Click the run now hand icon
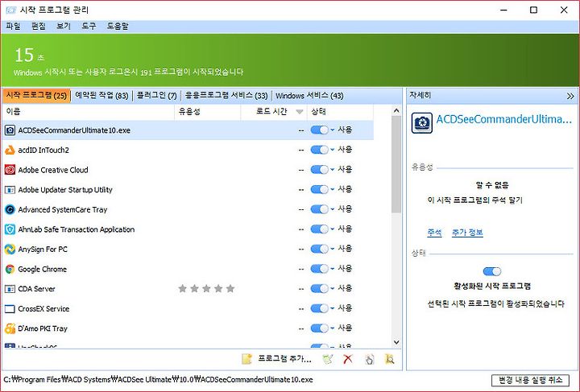Image resolution: width=580 pixels, height=392 pixels. tap(369, 359)
